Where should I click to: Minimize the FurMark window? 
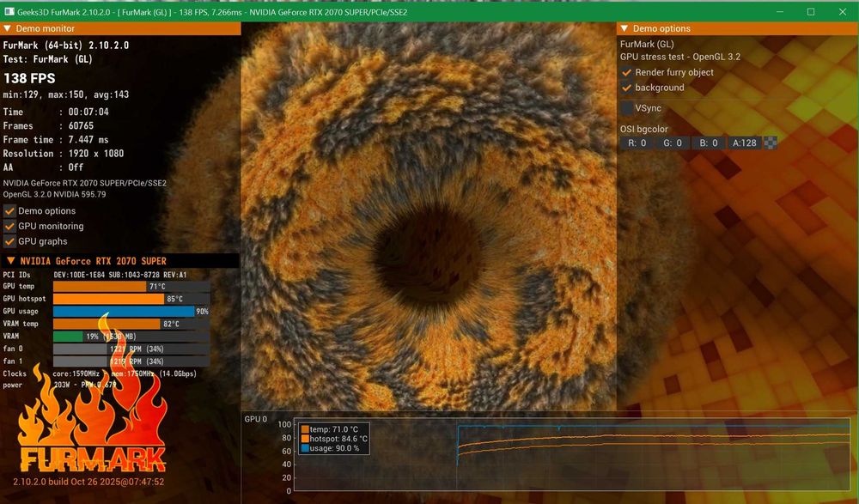(780, 11)
